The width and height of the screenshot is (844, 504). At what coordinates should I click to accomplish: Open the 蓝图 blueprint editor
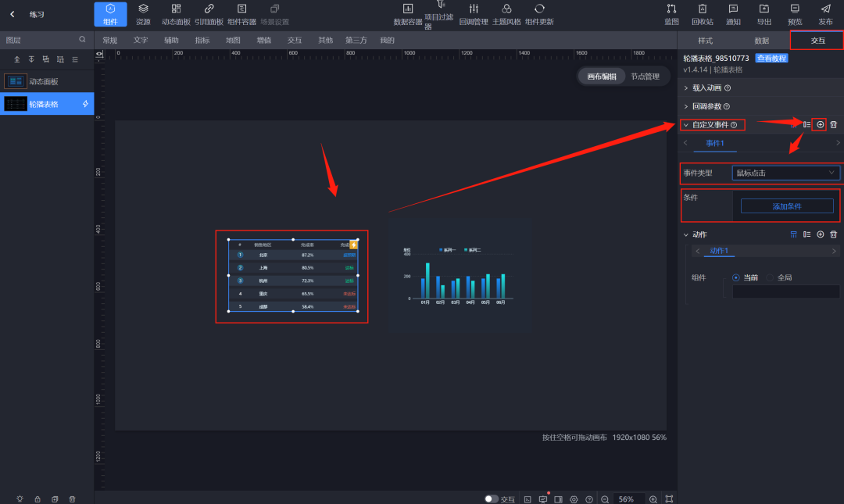(671, 15)
